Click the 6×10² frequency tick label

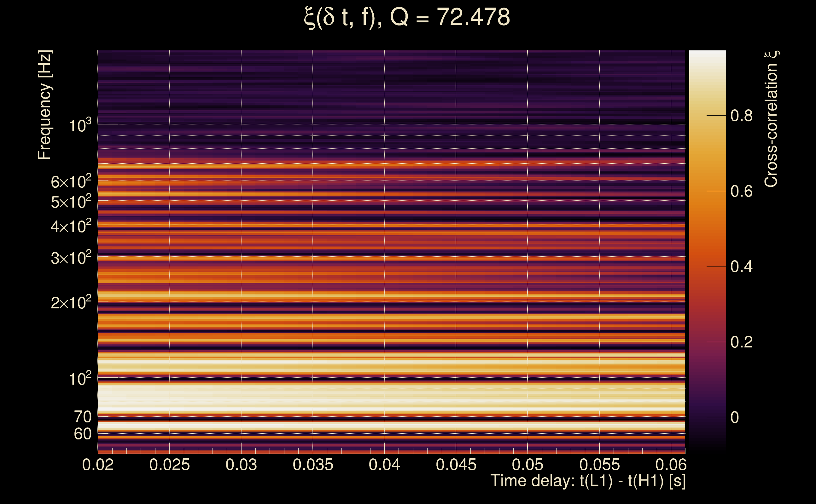click(71, 182)
